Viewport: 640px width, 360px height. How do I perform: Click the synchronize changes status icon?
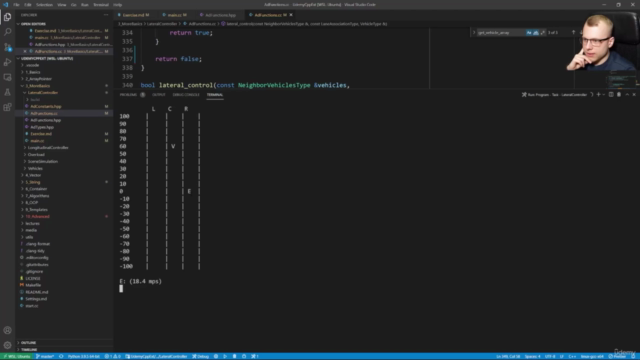pos(61,356)
